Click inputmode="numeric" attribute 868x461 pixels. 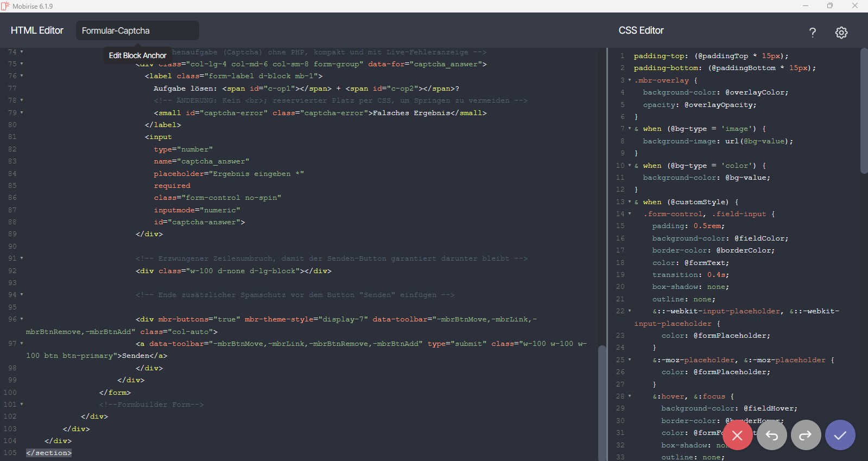pyautogui.click(x=197, y=210)
